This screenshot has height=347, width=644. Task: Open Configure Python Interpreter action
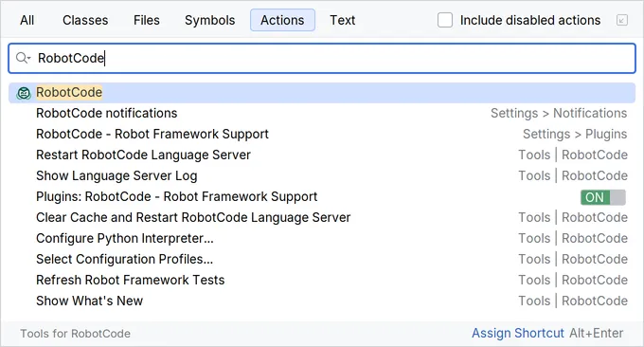[x=322, y=239]
